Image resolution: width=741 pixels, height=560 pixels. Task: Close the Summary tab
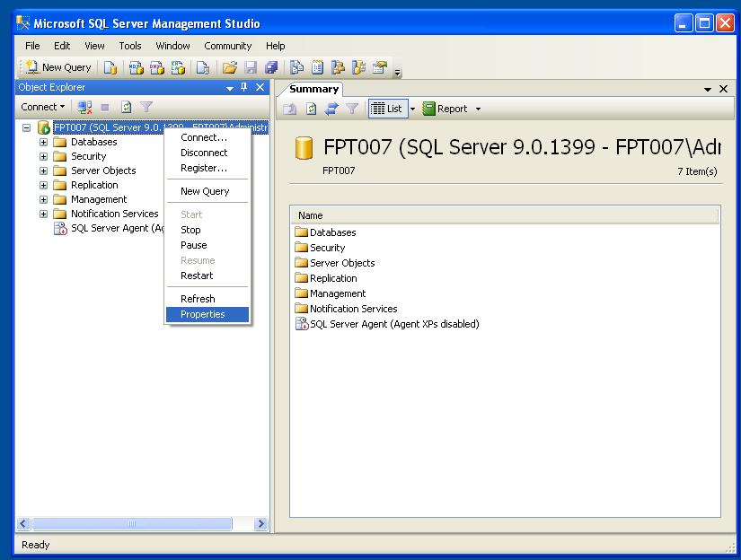(723, 89)
